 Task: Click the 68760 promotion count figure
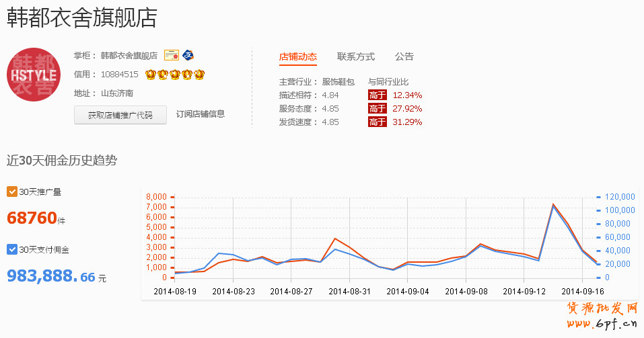click(x=32, y=218)
